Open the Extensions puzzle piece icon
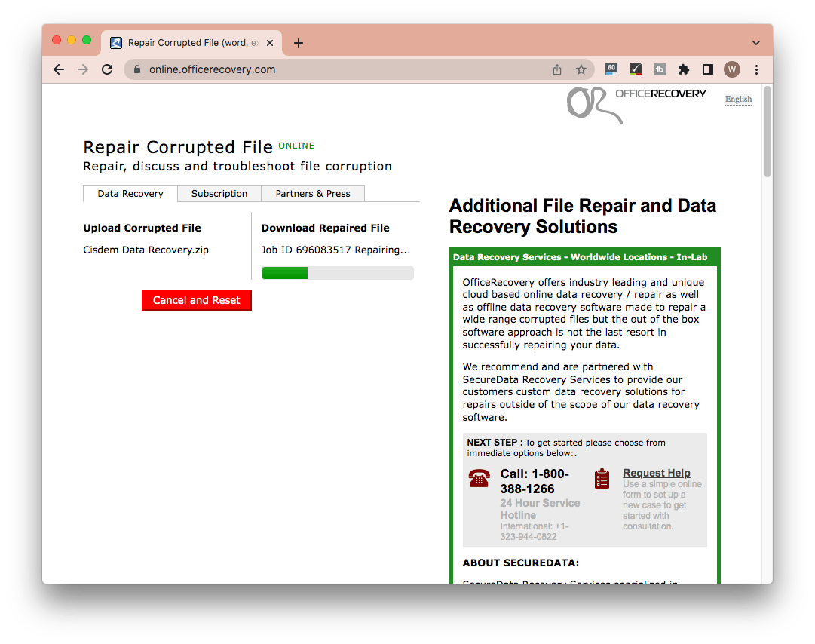Viewport: 815px width, 644px height. click(684, 69)
